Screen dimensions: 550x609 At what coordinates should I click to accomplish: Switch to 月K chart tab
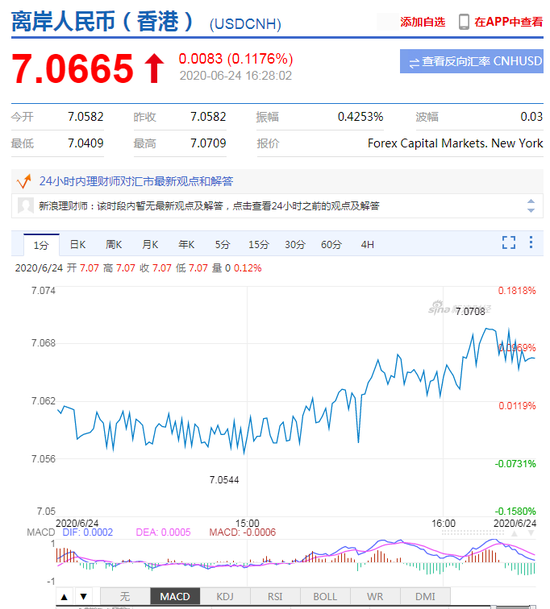[150, 245]
